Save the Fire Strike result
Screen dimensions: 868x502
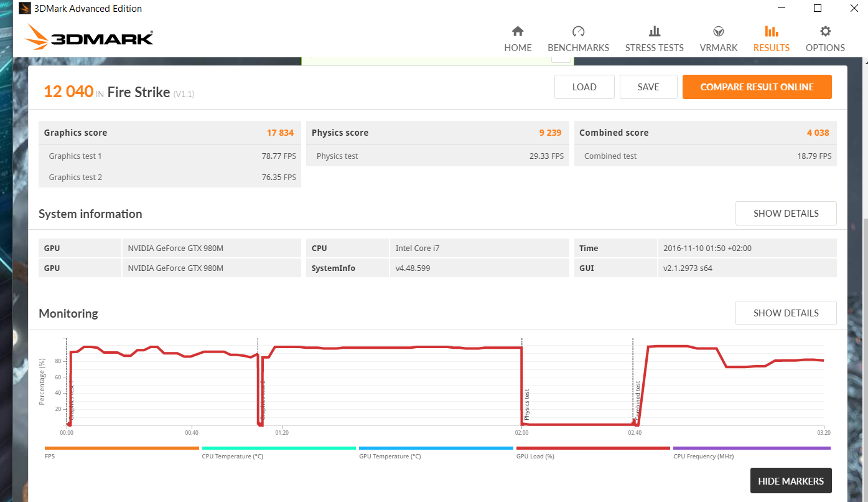[x=648, y=87]
